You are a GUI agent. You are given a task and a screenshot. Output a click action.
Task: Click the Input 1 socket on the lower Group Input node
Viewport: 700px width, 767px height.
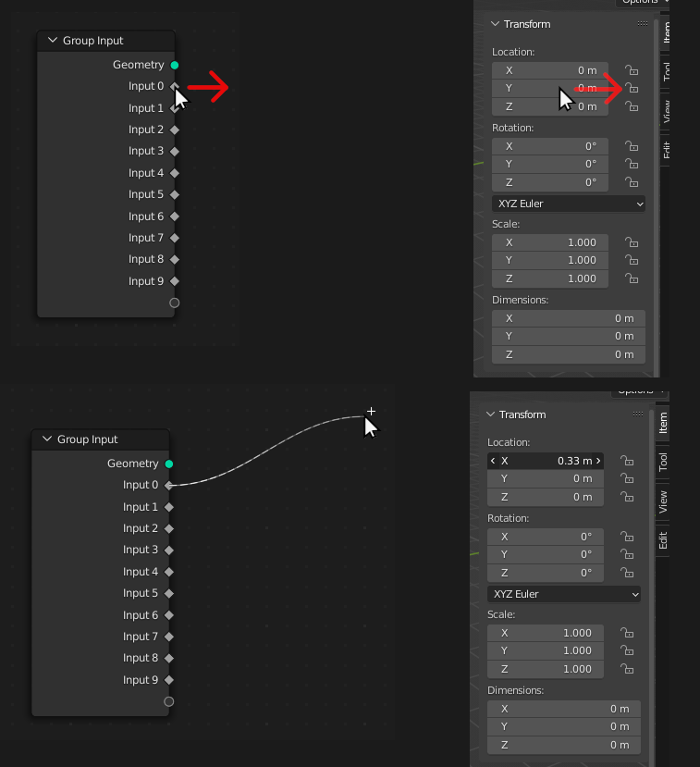(169, 507)
